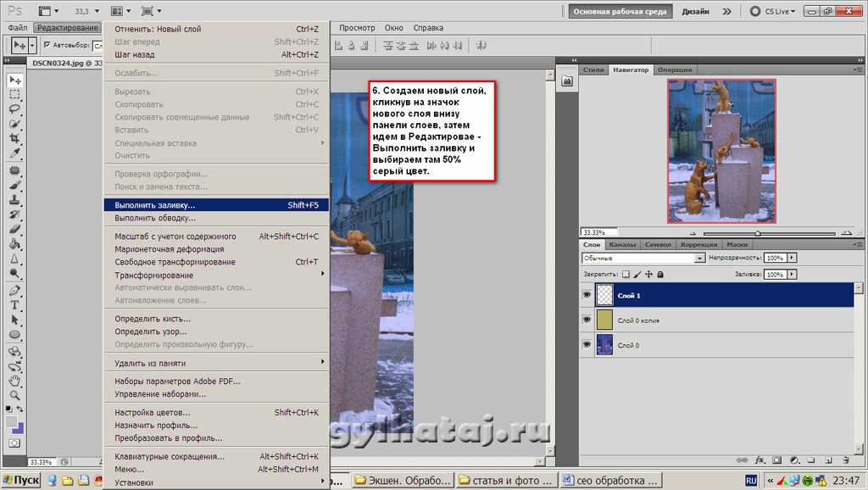Toggle eye icon for Слой 0
The height and width of the screenshot is (490, 868).
(587, 345)
